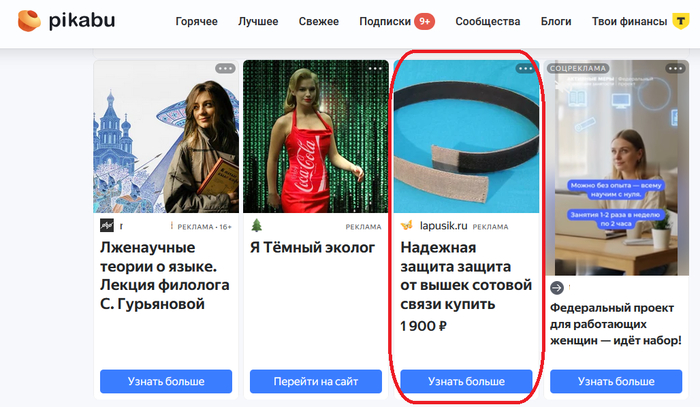The width and height of the screenshot is (700, 407).
Task: Open three-dot menu on the Соцреклама card
Action: [x=675, y=69]
